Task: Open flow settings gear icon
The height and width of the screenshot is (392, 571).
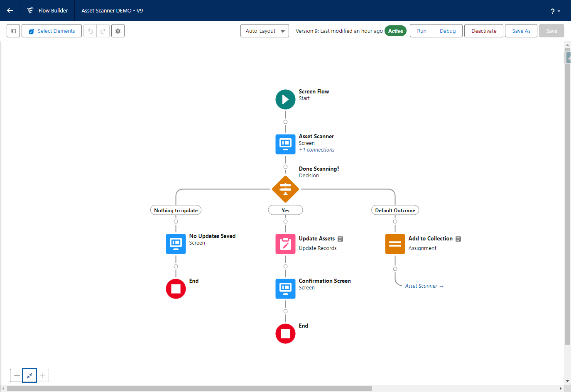Action: [x=118, y=31]
